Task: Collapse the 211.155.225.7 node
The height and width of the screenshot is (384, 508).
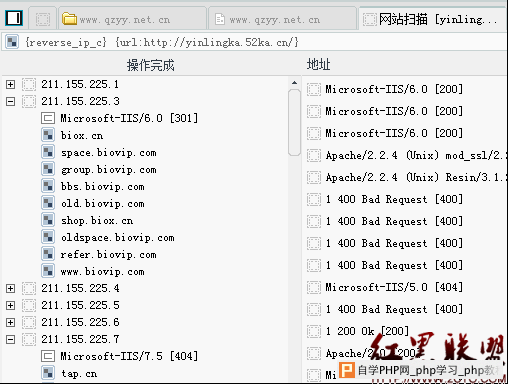Action: pyautogui.click(x=10, y=339)
